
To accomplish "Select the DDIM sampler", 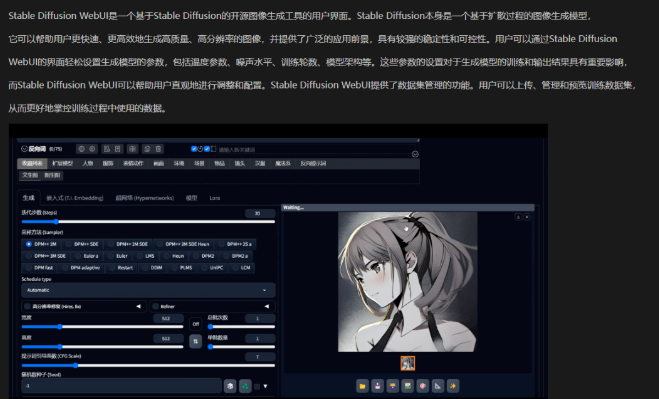I will (x=153, y=267).
